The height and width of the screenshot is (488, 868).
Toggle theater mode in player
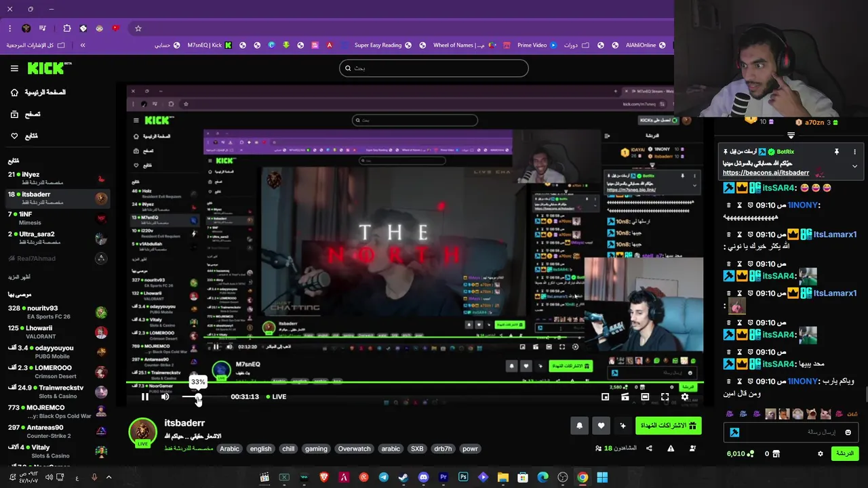click(x=645, y=396)
